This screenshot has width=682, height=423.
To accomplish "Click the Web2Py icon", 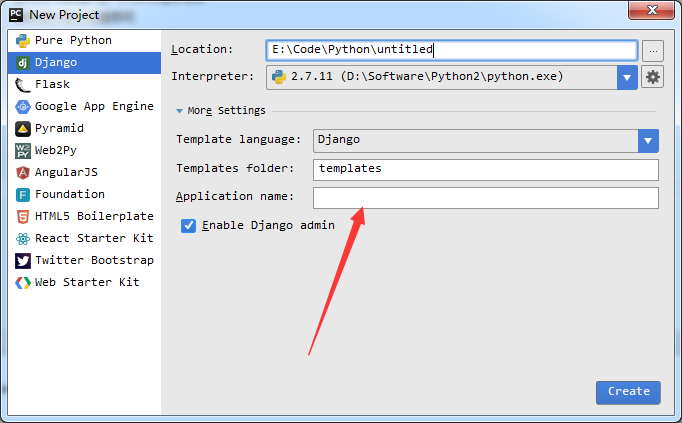I will 23,151.
